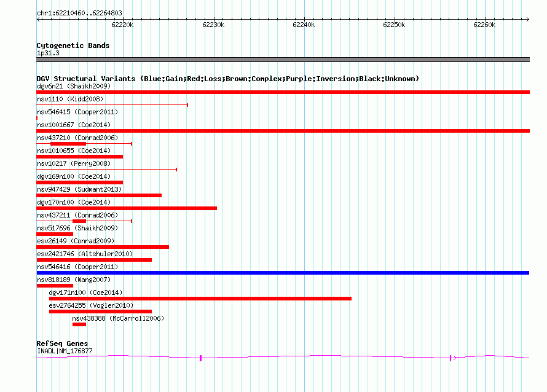Select the nsv947429 red bar
Viewport: 547px width, 392px height.
click(99, 195)
